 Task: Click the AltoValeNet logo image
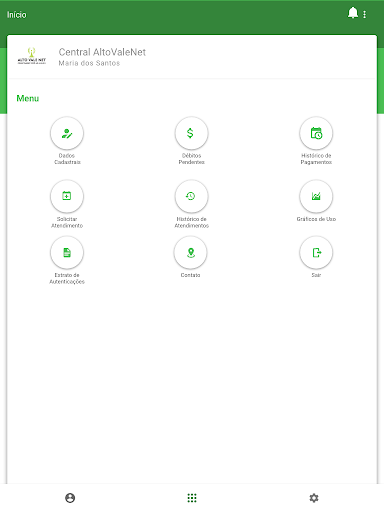click(x=32, y=56)
